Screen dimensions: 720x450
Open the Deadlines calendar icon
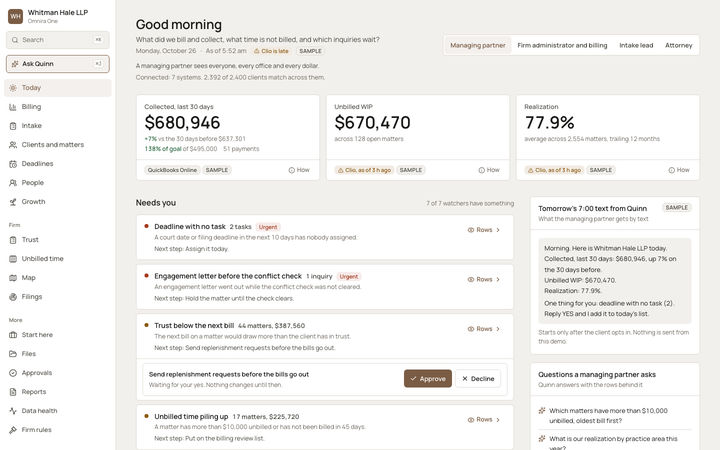pos(13,164)
